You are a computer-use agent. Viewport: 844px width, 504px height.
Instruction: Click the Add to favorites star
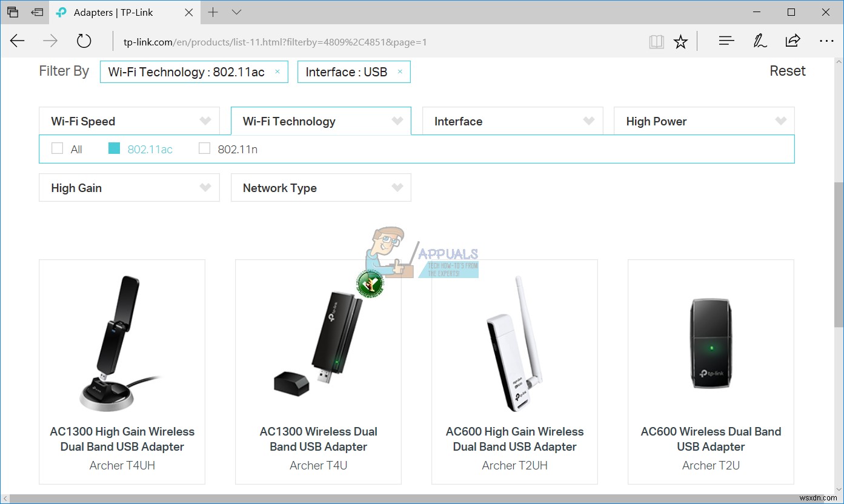point(681,41)
